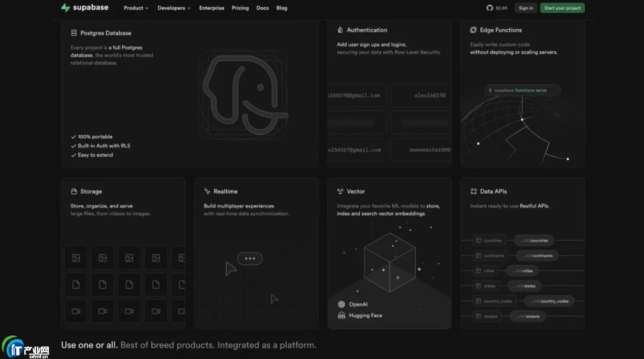Open the Blog page

click(282, 8)
